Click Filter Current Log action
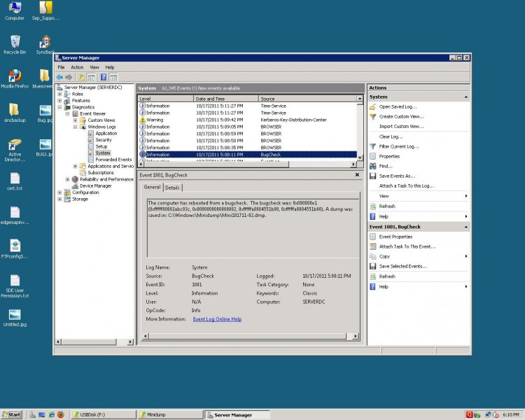 point(399,146)
